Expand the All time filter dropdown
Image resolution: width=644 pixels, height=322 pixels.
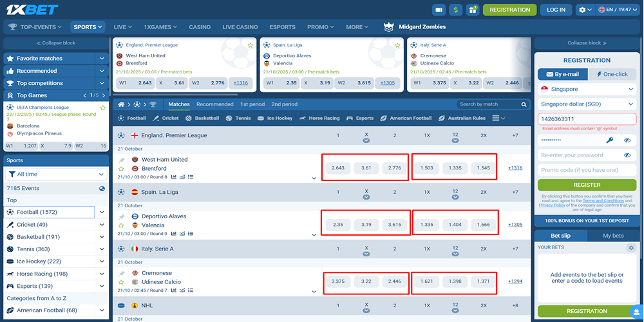(x=55, y=175)
